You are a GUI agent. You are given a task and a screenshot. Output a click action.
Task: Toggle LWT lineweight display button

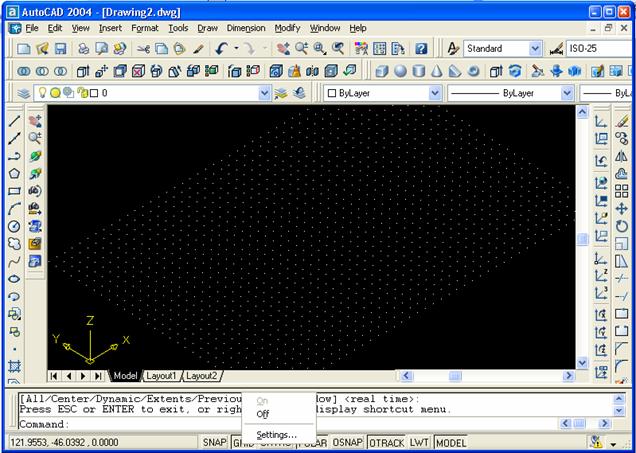pos(419,442)
